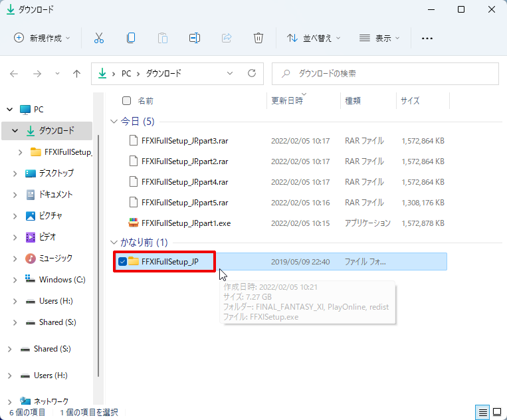Image resolution: width=507 pixels, height=420 pixels.
Task: Open the 並べ替え sort dropdown
Action: pyautogui.click(x=314, y=38)
